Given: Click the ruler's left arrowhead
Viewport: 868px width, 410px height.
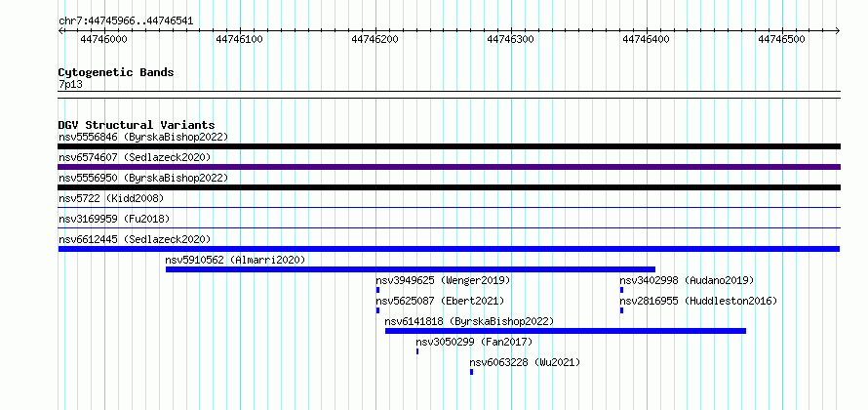Looking at the screenshot, I should click(x=60, y=30).
